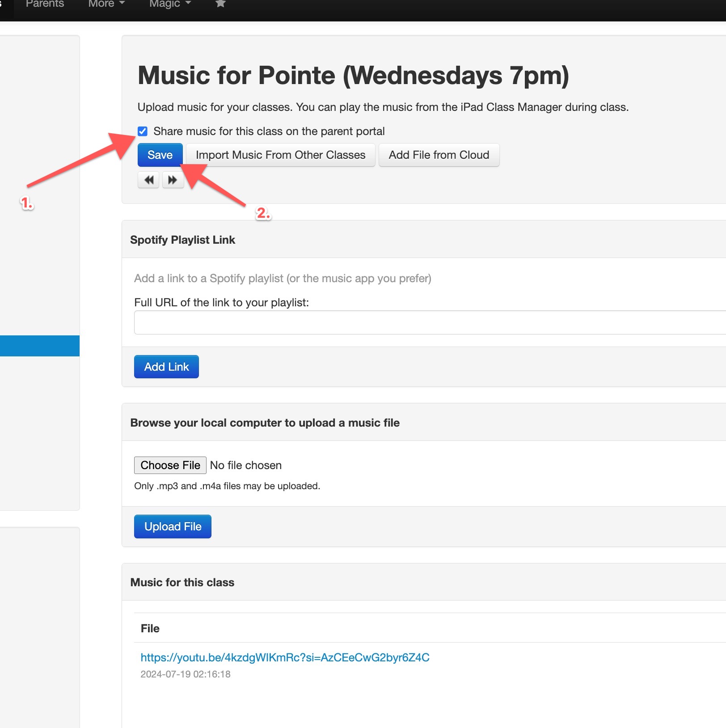Screen dimensions: 726x728
Task: Open the Parents navigation item
Action: pyautogui.click(x=45, y=4)
